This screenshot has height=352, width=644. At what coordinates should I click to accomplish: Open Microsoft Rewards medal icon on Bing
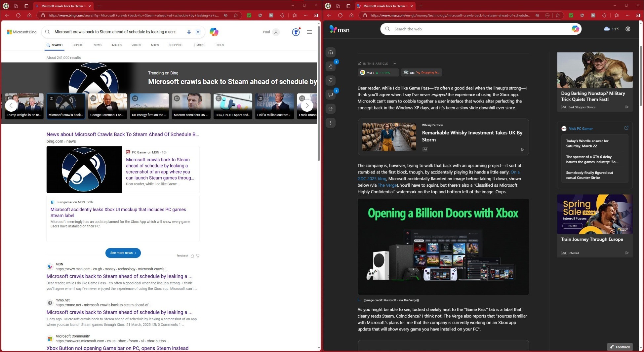click(x=296, y=32)
